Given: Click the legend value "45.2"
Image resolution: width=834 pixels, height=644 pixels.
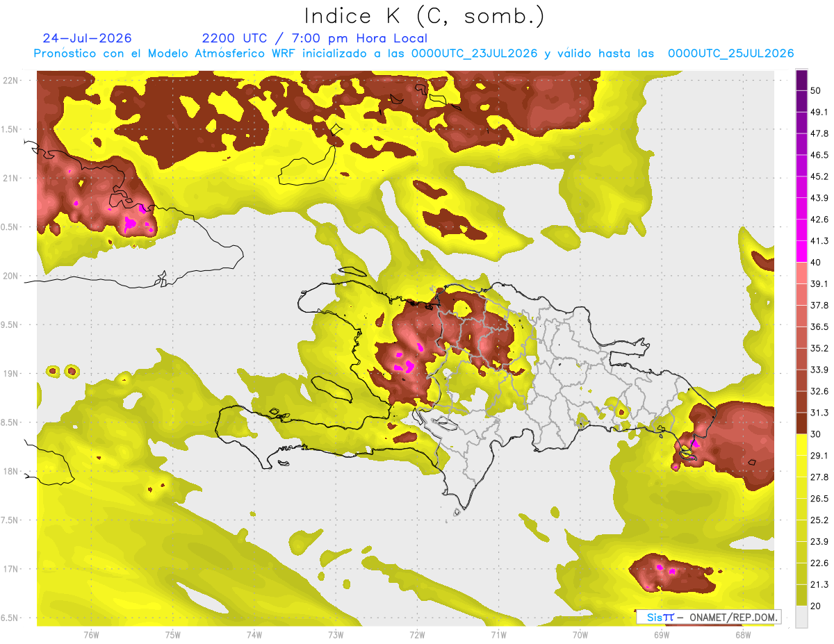Looking at the screenshot, I should pyautogui.click(x=820, y=176).
